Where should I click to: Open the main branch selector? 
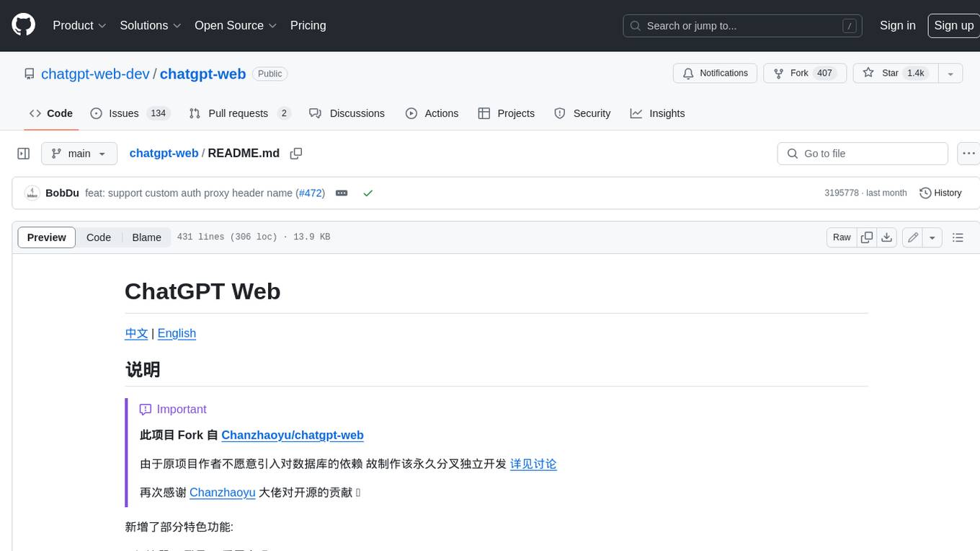79,154
